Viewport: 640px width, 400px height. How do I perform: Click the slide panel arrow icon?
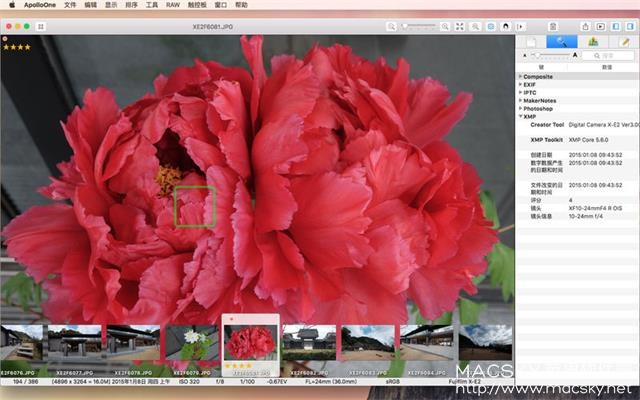[x=520, y=27]
